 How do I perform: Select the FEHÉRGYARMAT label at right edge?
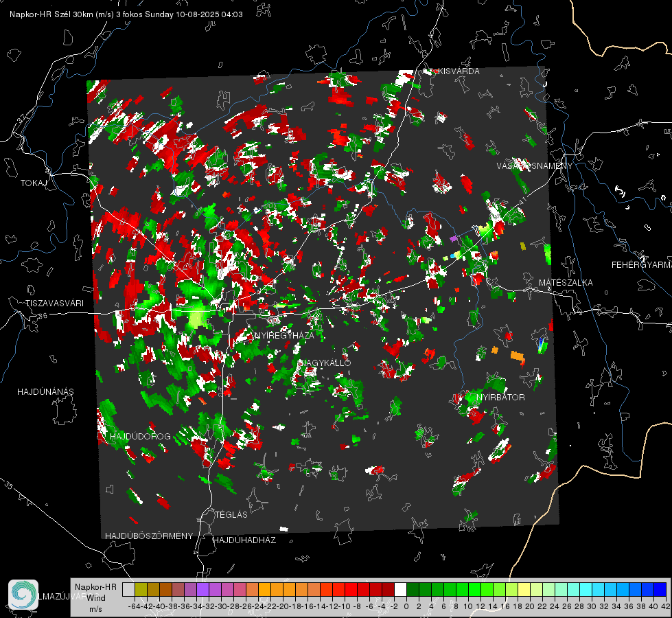[x=642, y=265]
